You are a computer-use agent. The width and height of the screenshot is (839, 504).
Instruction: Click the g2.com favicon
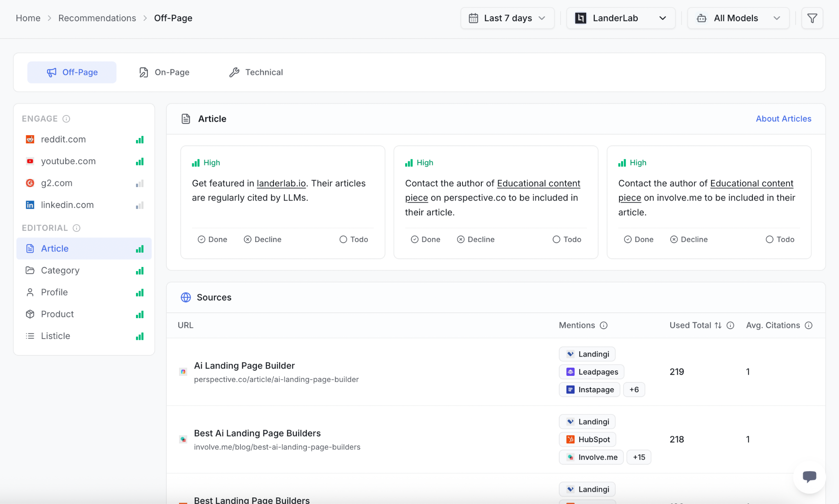click(x=30, y=183)
